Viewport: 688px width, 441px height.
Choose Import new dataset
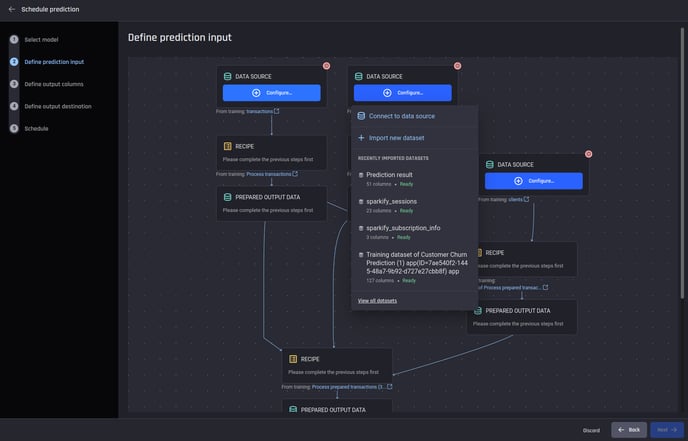click(x=415, y=138)
